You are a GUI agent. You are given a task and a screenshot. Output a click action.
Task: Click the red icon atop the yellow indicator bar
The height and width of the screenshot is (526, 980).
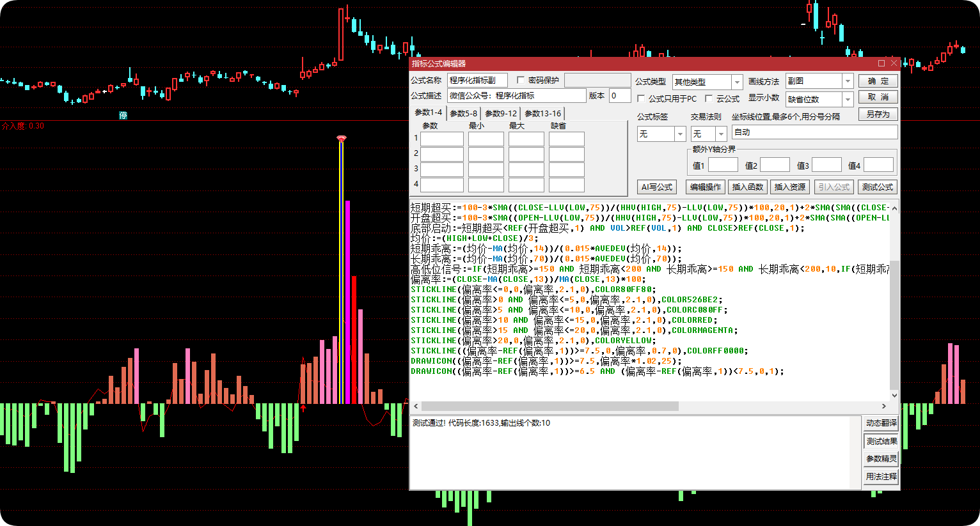click(342, 138)
